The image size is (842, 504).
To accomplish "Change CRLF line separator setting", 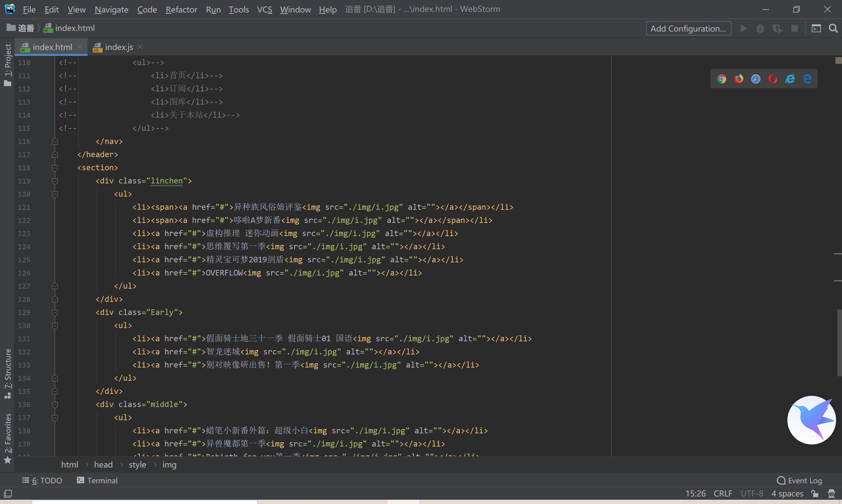I will point(723,493).
